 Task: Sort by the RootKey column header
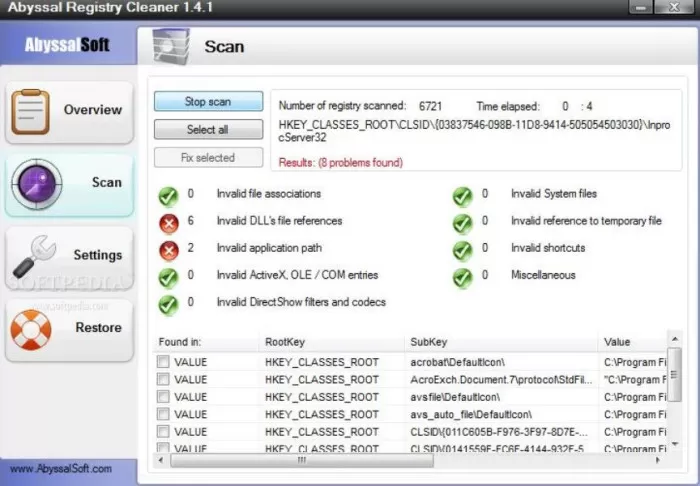point(332,342)
